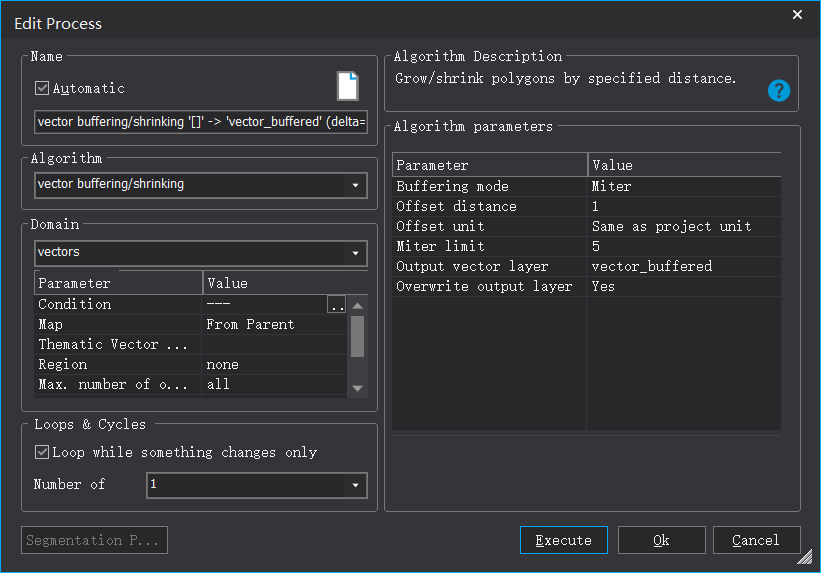Image resolution: width=821 pixels, height=573 pixels.
Task: Click the Cancel button
Action: (756, 540)
